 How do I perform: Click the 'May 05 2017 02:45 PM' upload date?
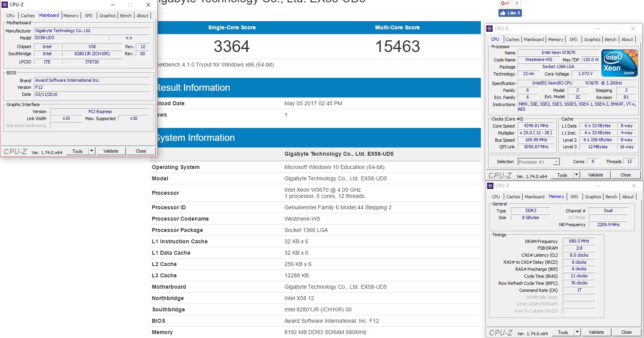[x=313, y=103]
